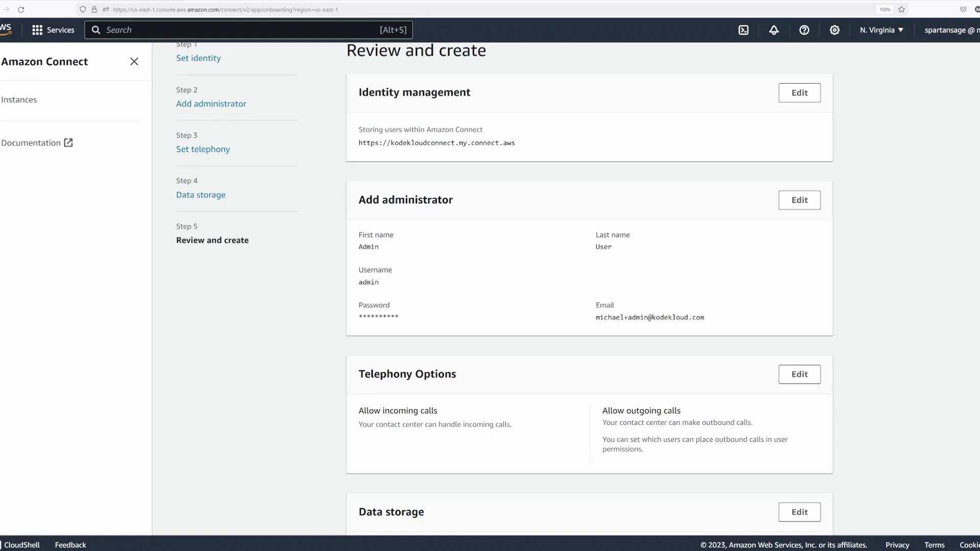Screen dimensions: 980x551
Task: Open Feedback in the footer bar
Action: tap(70, 545)
